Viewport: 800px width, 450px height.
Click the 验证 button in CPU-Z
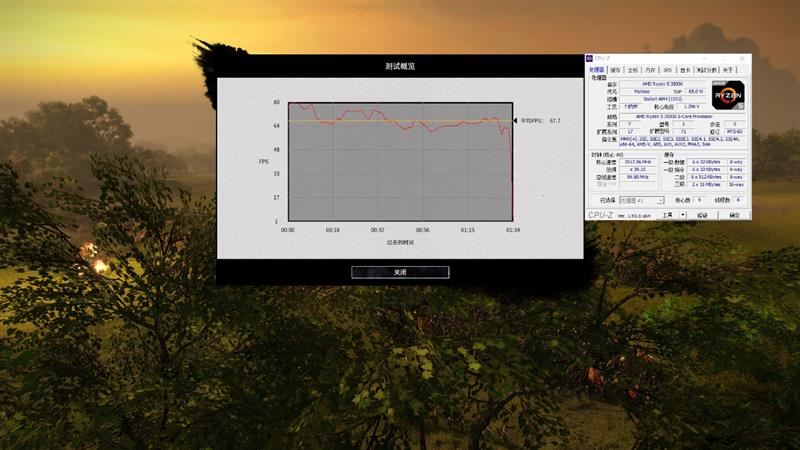pyautogui.click(x=703, y=215)
